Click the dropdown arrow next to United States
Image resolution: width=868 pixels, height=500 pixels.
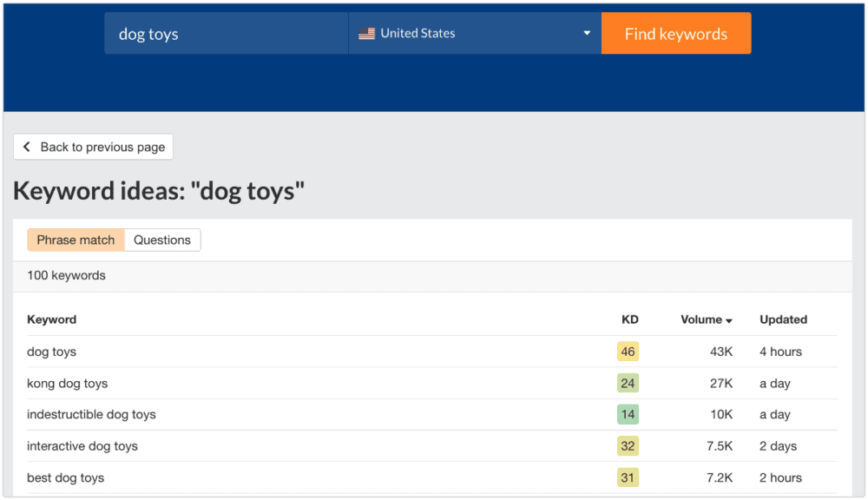click(x=587, y=33)
